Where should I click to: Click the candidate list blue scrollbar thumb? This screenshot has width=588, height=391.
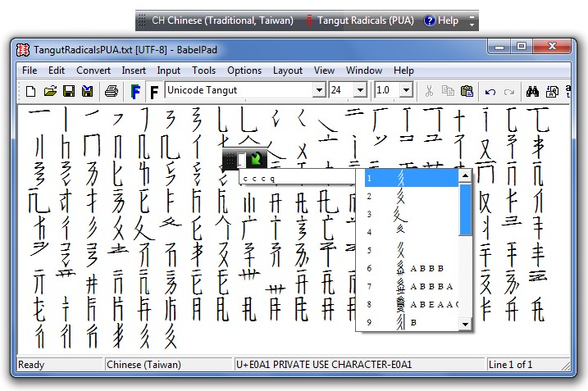465,210
